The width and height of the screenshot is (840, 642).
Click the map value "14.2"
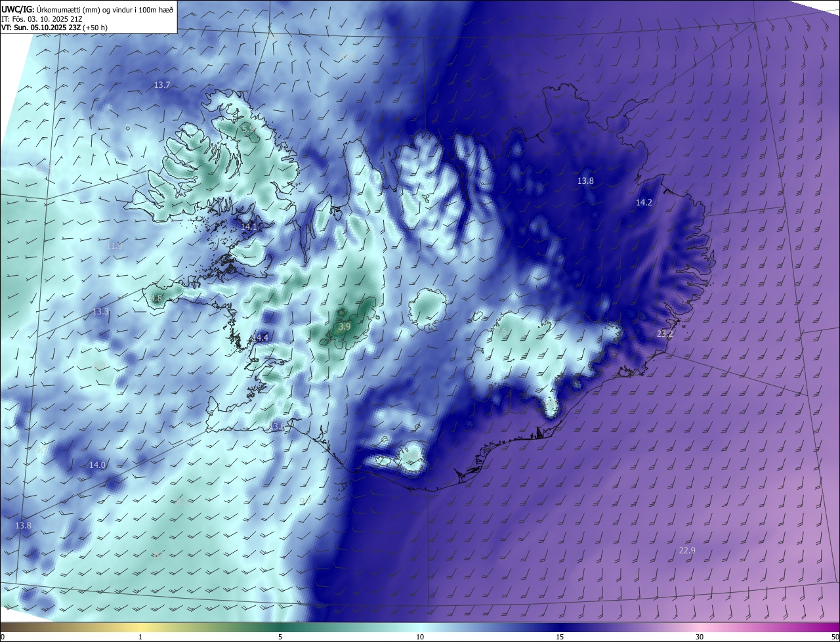[644, 203]
